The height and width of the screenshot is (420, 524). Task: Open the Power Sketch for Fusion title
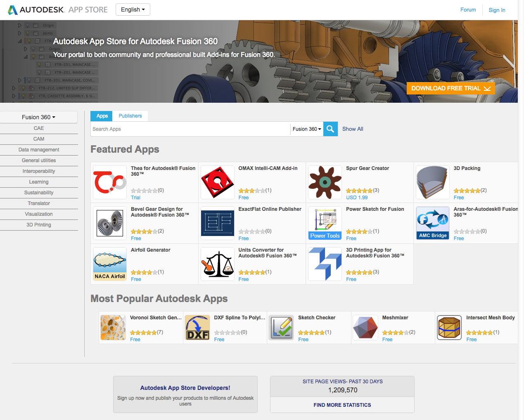(375, 209)
